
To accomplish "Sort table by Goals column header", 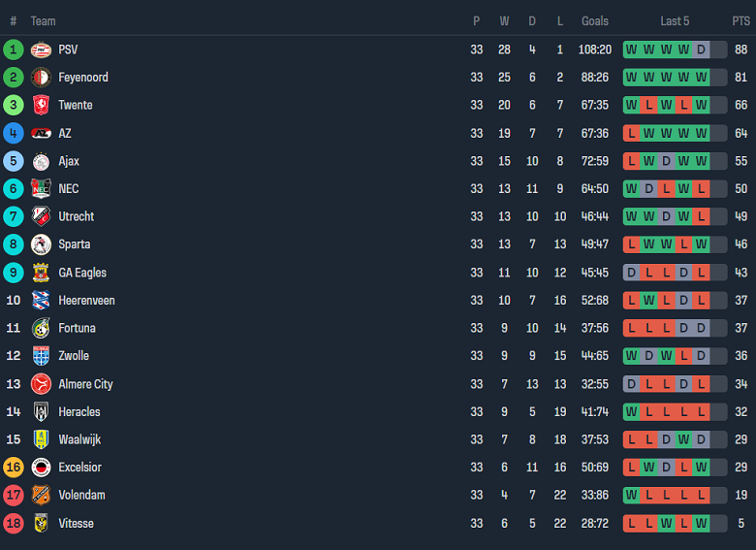I will (595, 21).
